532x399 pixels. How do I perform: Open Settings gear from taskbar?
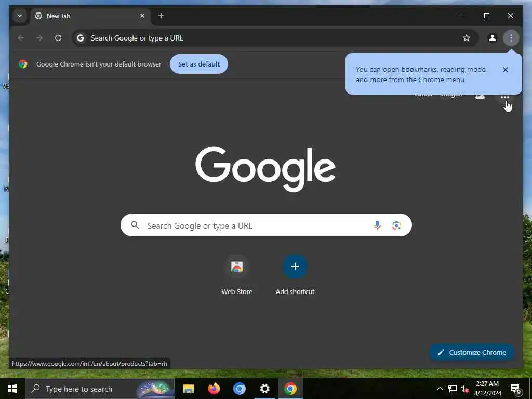click(264, 389)
